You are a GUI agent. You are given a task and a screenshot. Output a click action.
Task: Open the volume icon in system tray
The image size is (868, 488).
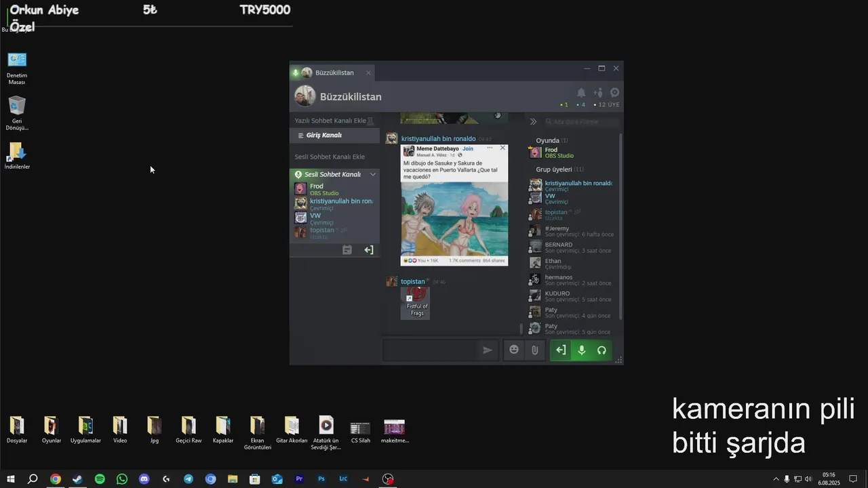coord(808,479)
